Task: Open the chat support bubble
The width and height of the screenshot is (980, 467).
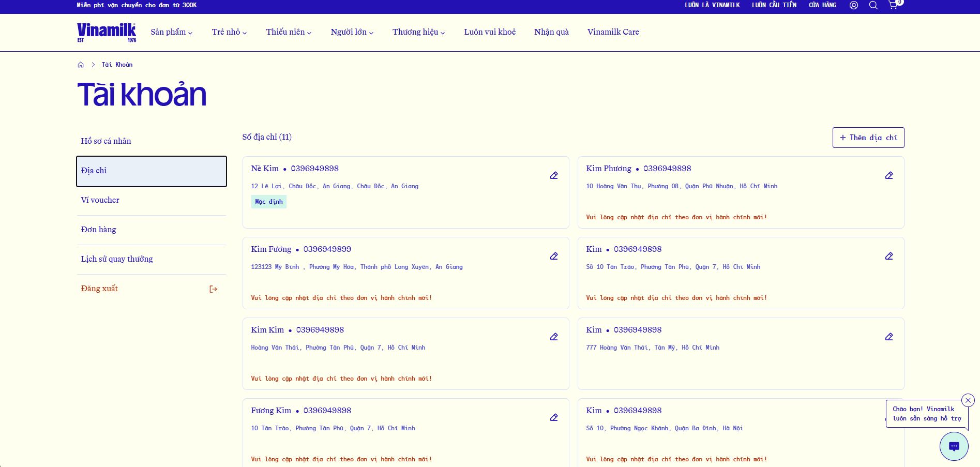Action: pos(954,446)
